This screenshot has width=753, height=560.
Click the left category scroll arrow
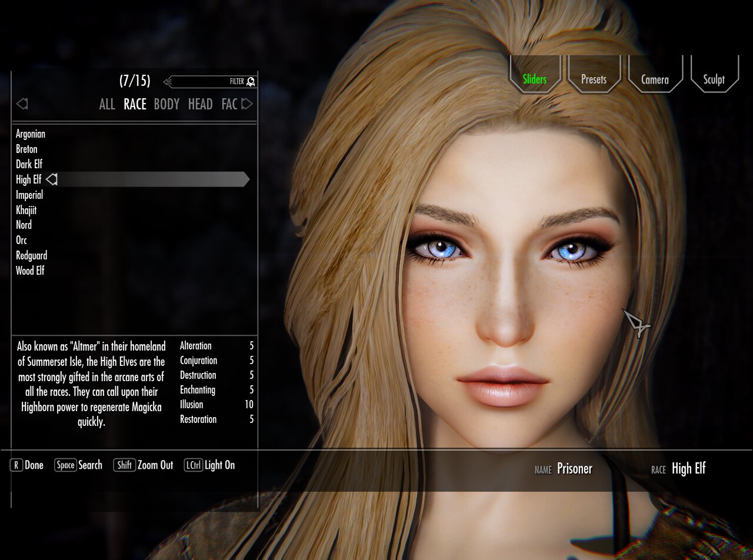[x=22, y=104]
